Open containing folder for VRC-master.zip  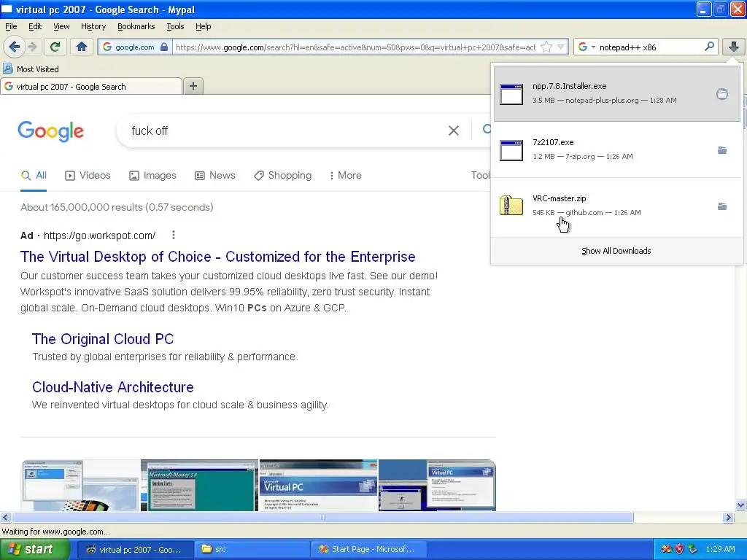click(x=722, y=206)
